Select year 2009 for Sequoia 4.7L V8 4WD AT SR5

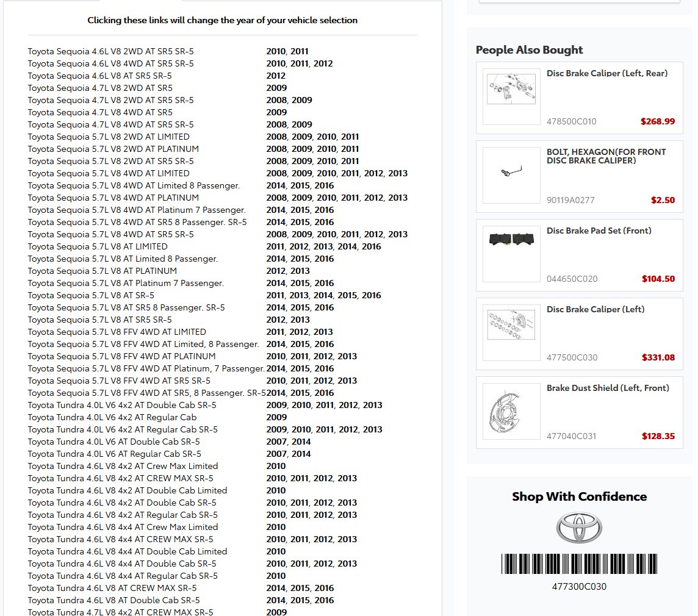276,113
